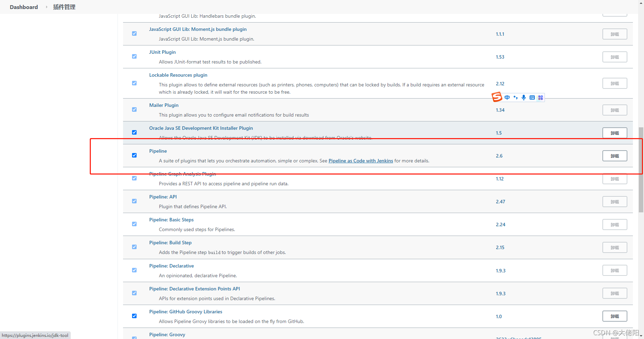This screenshot has width=644, height=339.
Task: Click version 2.12 of Lockable Resources
Action: click(500, 84)
